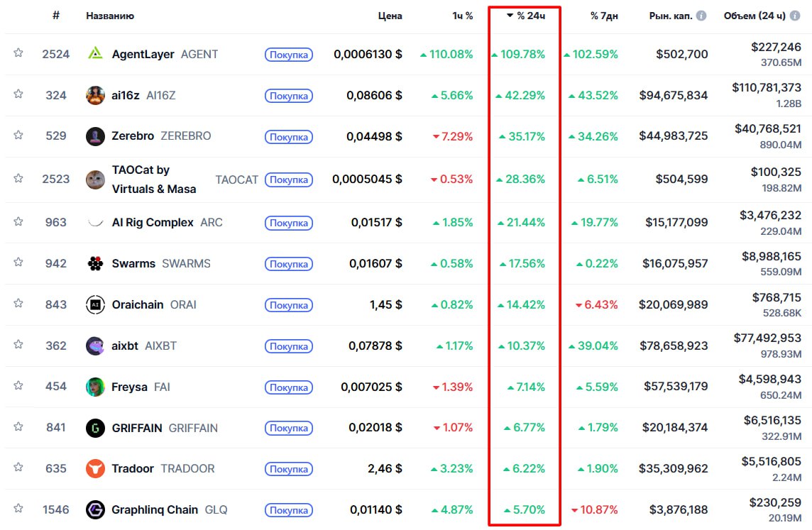This screenshot has width=812, height=530.
Task: Click the ai16z avatar icon
Action: click(x=95, y=95)
